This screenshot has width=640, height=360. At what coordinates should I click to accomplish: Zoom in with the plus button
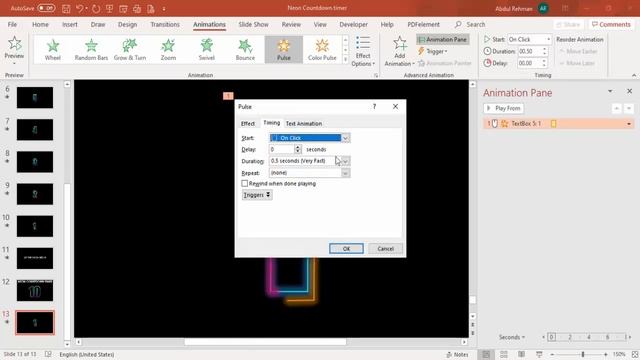(x=605, y=354)
